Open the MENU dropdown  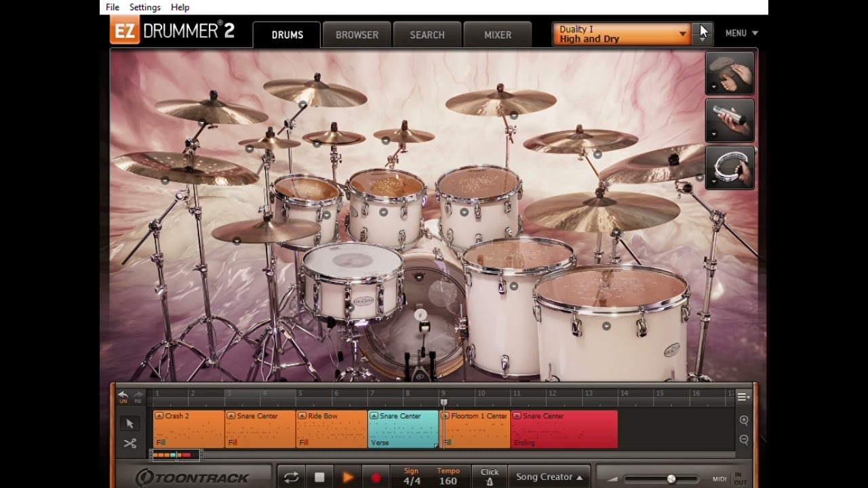pos(741,33)
